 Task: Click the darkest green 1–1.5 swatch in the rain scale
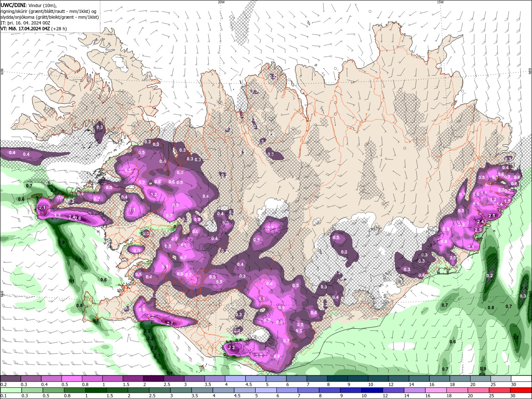coord(96,390)
